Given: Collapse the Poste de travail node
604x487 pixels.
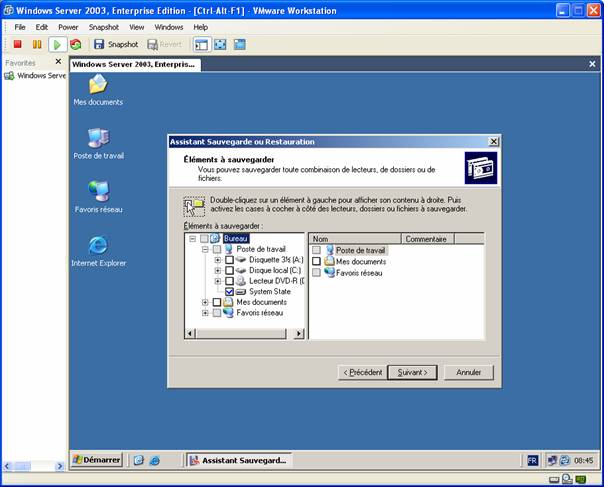Looking at the screenshot, I should 205,249.
